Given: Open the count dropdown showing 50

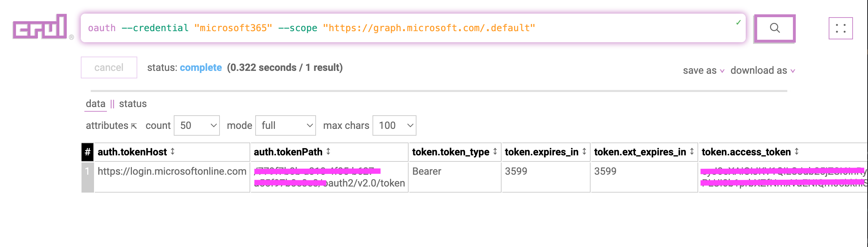Looking at the screenshot, I should click(197, 126).
